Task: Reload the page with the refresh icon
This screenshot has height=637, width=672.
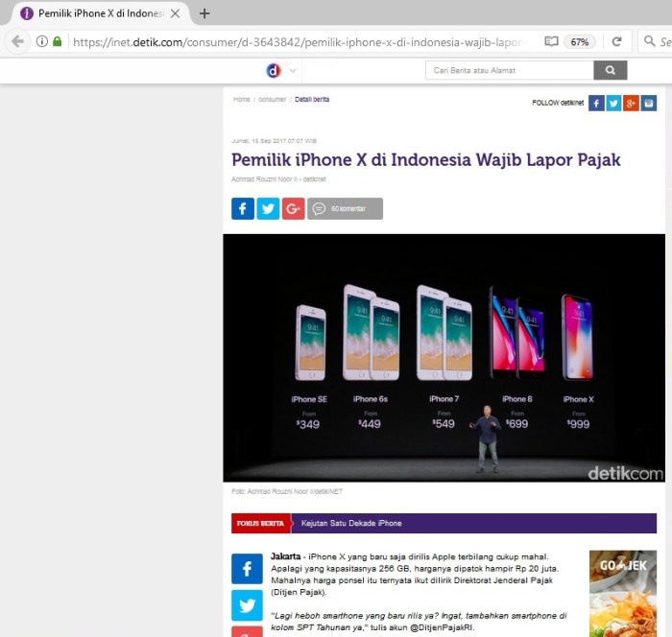Action: 616,41
